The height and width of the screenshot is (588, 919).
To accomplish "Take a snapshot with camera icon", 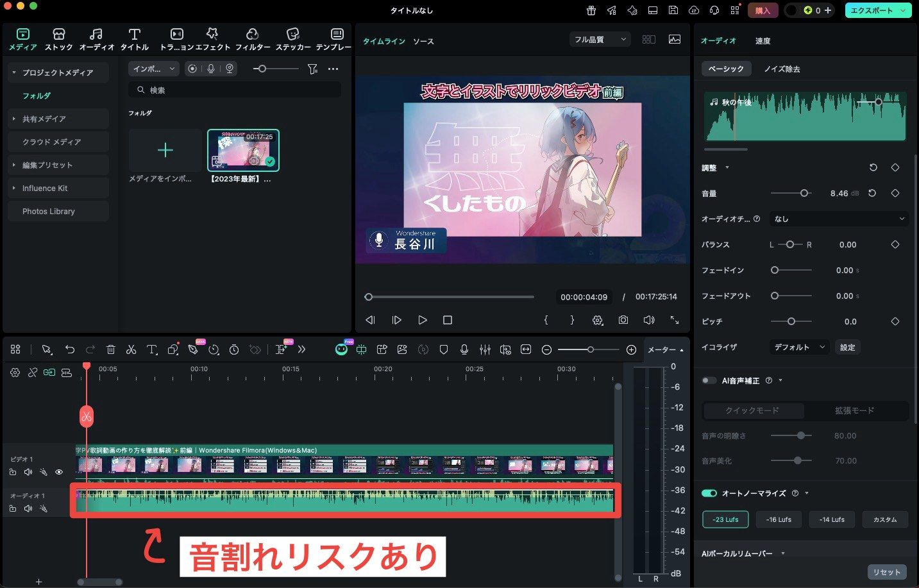I will [x=623, y=320].
